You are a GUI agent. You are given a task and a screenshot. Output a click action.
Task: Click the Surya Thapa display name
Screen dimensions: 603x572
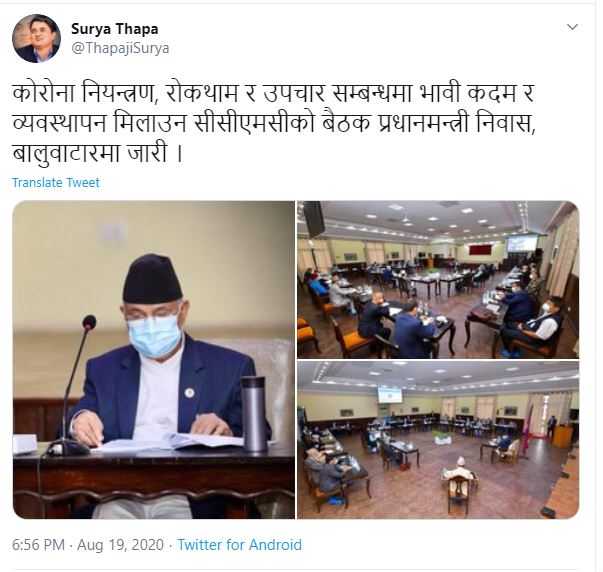[115, 29]
